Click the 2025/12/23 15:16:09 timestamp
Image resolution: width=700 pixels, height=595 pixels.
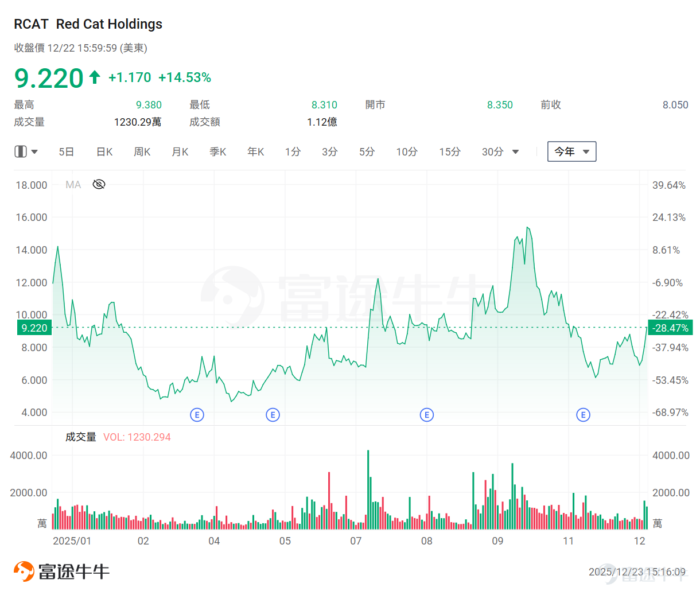pos(637,572)
